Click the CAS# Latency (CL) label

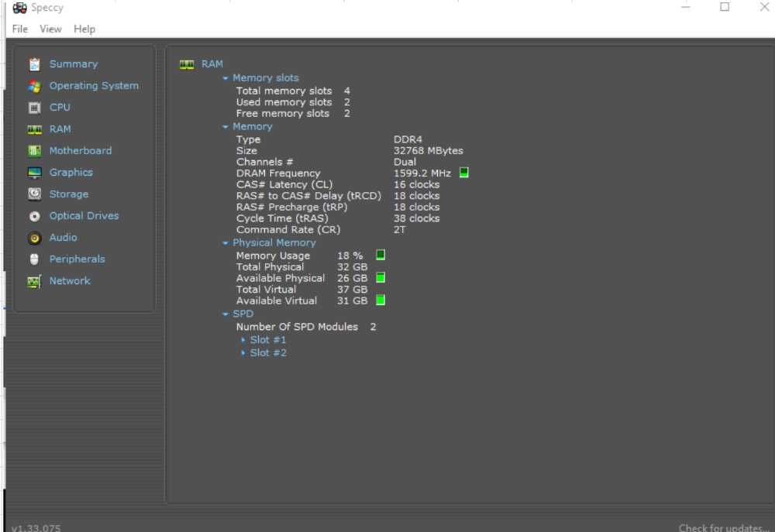[x=284, y=185]
